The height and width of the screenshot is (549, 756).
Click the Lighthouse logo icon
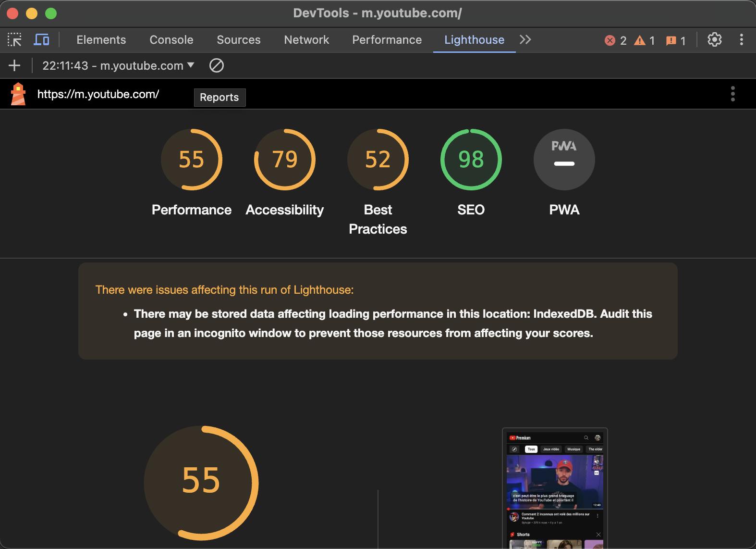click(18, 94)
